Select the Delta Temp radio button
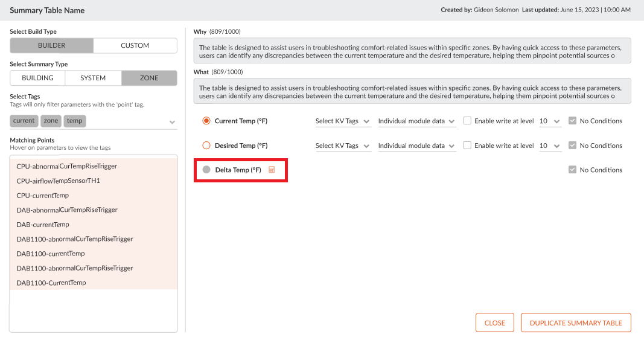 tap(206, 170)
